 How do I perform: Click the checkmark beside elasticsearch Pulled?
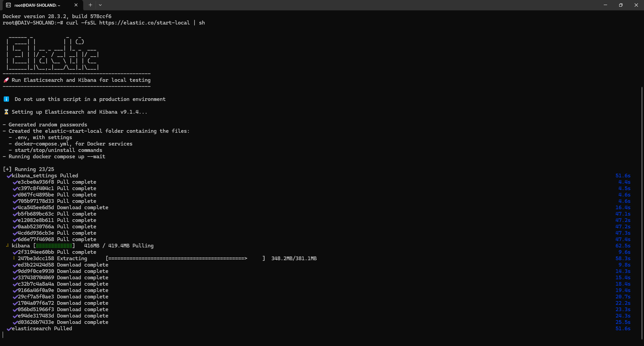tap(9, 329)
